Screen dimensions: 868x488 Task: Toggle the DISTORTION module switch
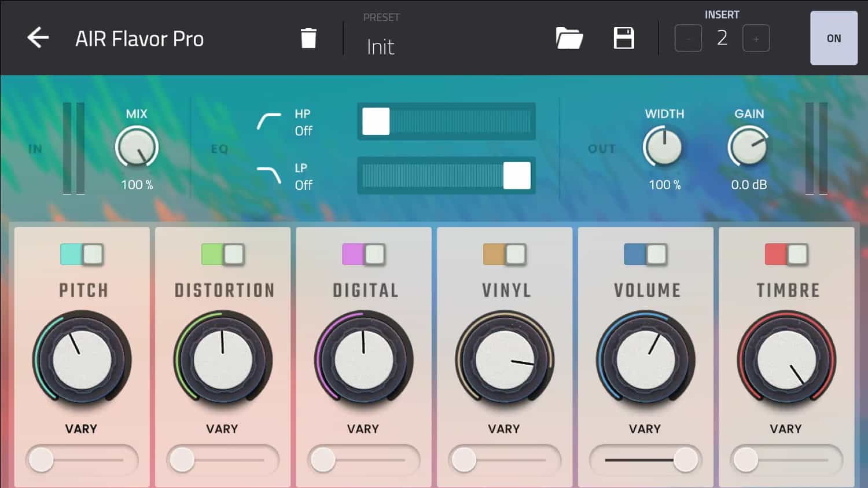(x=223, y=254)
